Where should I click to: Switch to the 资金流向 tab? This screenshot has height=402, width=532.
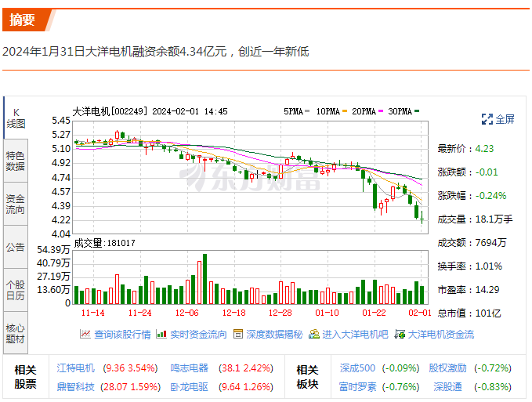[x=16, y=204]
